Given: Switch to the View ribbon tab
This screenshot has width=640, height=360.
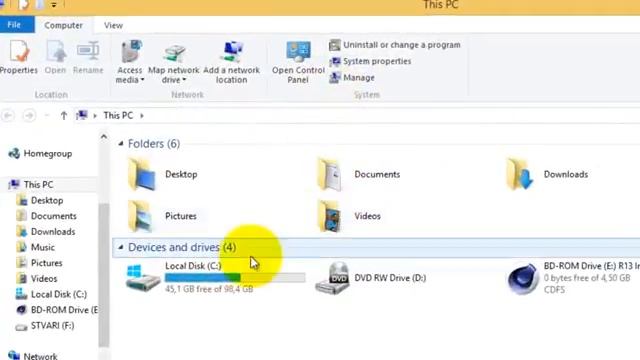Looking at the screenshot, I should tap(113, 25).
